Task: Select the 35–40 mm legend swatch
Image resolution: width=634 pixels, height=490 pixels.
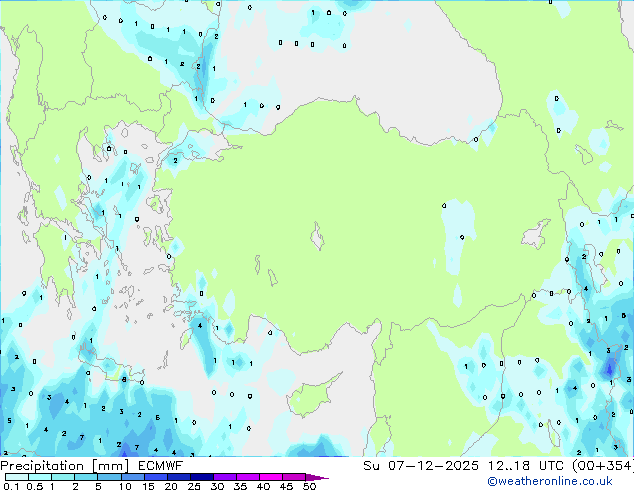Action: pos(248,477)
